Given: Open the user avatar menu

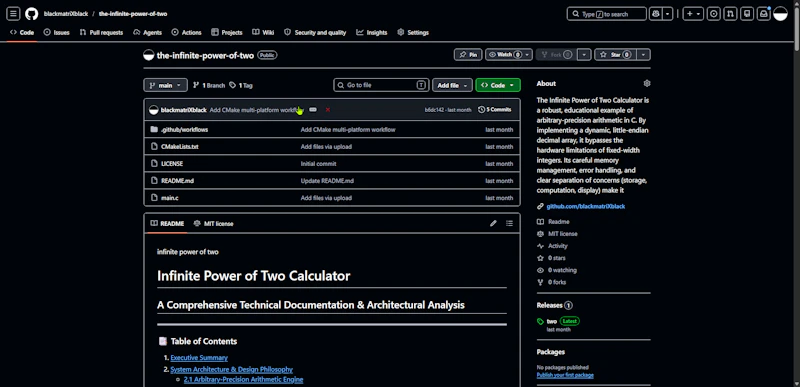Looking at the screenshot, I should coord(780,14).
